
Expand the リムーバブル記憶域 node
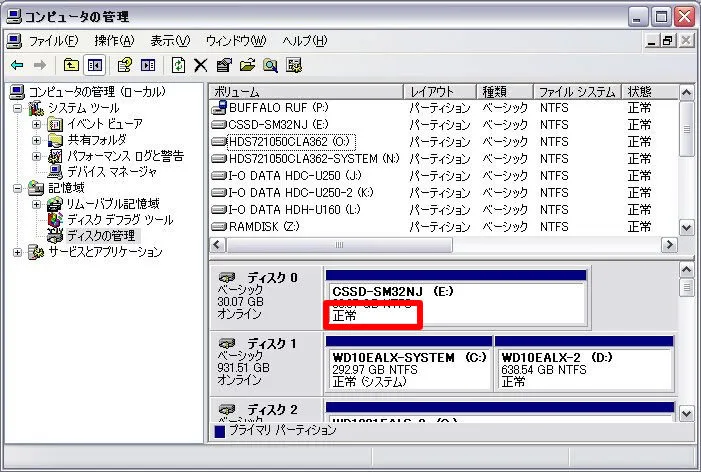(x=37, y=204)
